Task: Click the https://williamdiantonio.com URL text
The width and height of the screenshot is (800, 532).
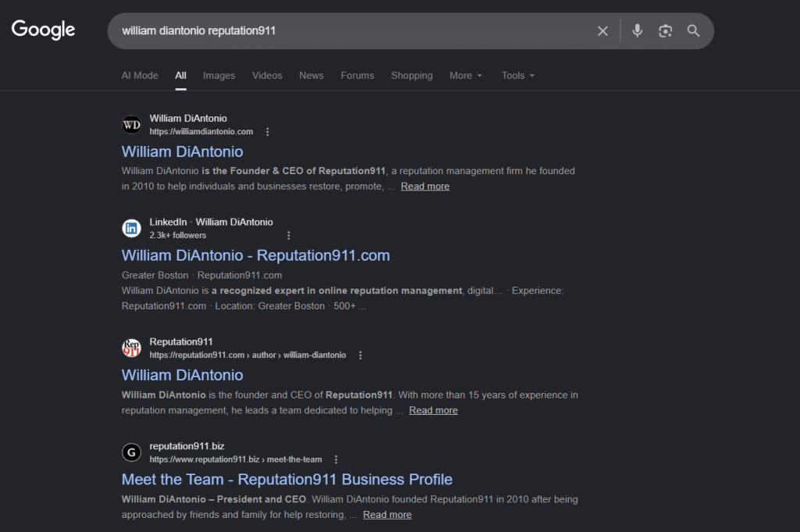Action: point(201,131)
